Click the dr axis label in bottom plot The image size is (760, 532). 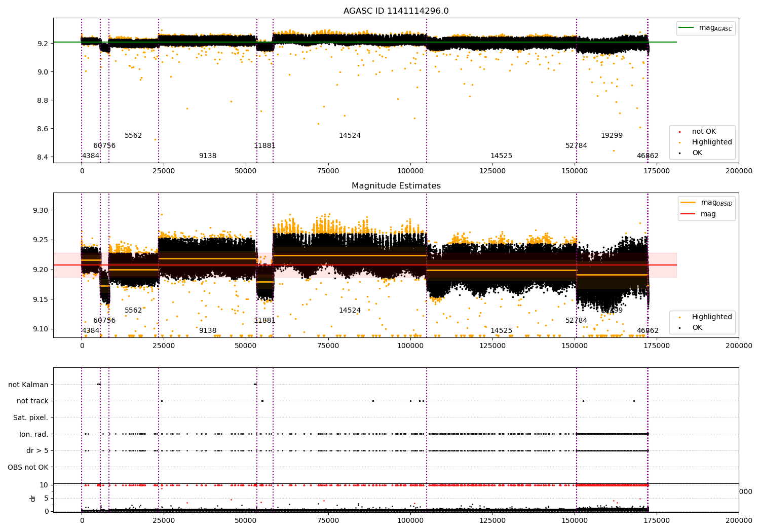(33, 498)
